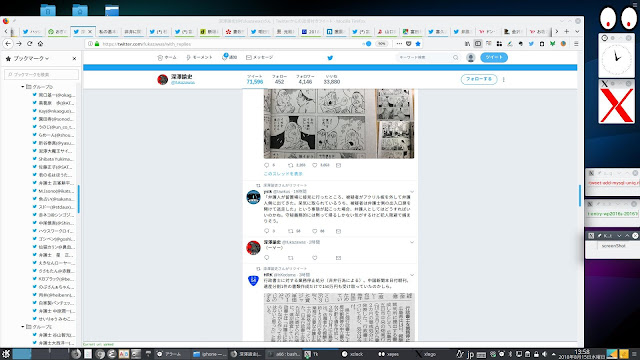640x360 pixels.
Task: Click the このスレッドを表示 link
Action: click(x=283, y=174)
